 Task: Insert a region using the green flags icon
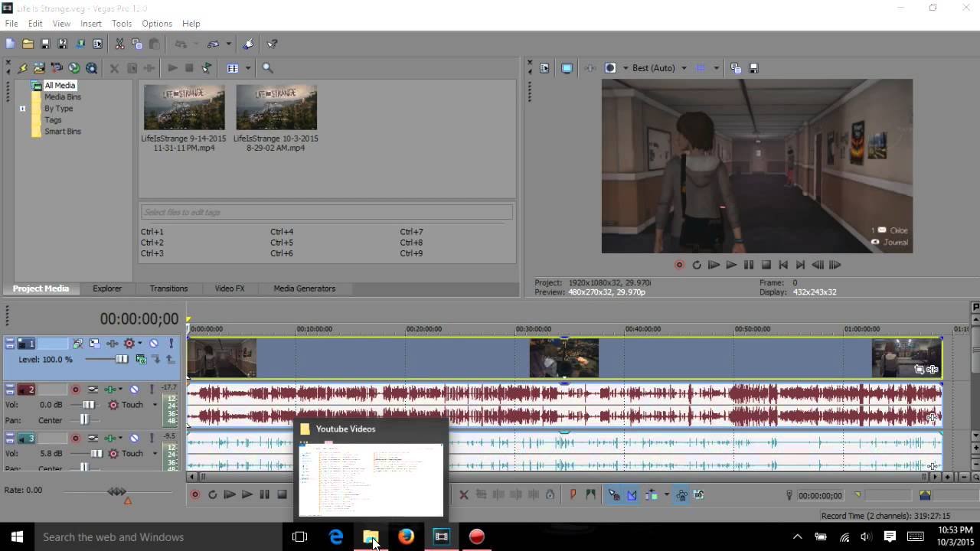coord(590,495)
